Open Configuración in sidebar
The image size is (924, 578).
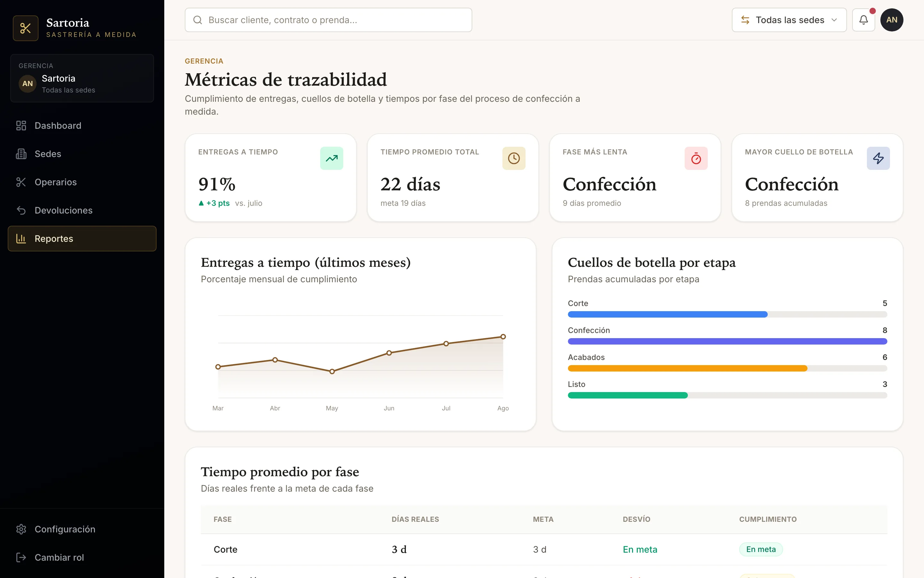(82, 530)
